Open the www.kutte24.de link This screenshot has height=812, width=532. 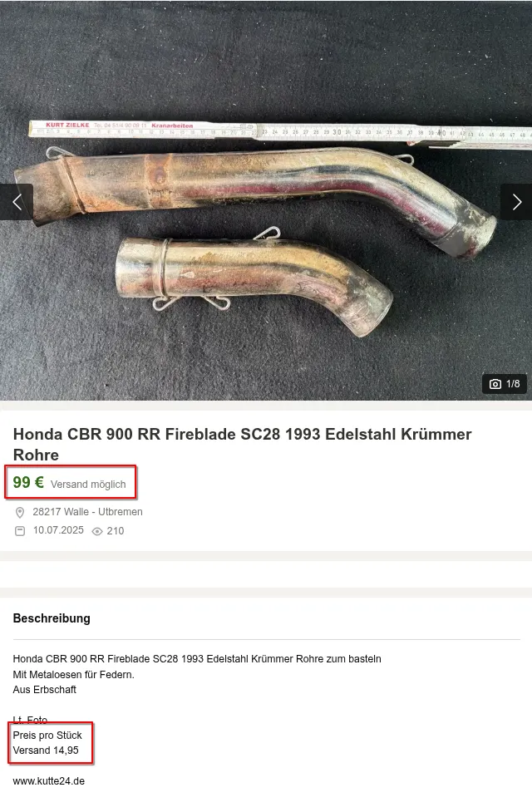coord(49,781)
